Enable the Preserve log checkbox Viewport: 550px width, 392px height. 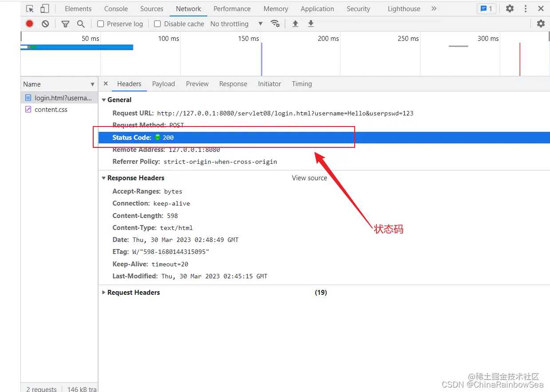coord(101,24)
